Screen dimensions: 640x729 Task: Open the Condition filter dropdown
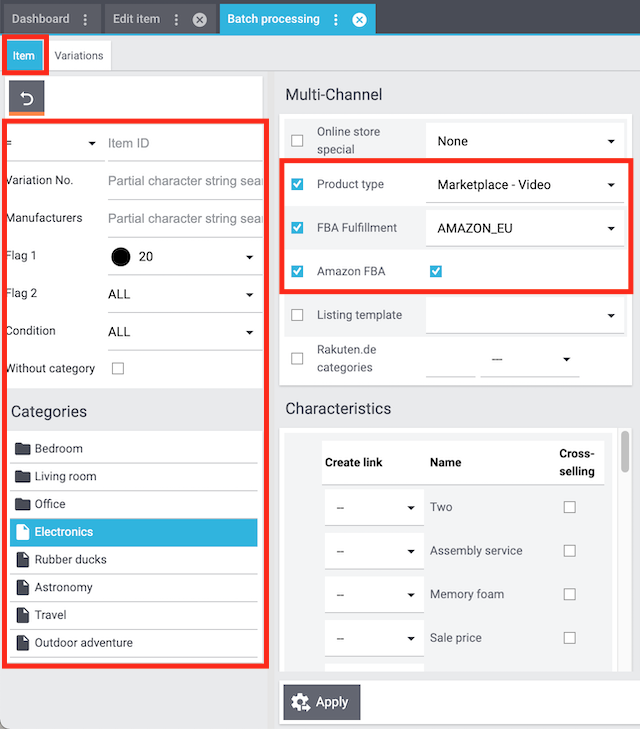(x=181, y=332)
